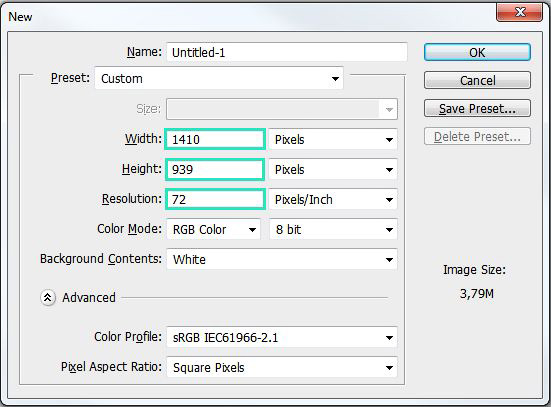This screenshot has height=407, width=551.
Task: Open the Resolution Pixels/Inch dropdown
Action: [x=333, y=200]
